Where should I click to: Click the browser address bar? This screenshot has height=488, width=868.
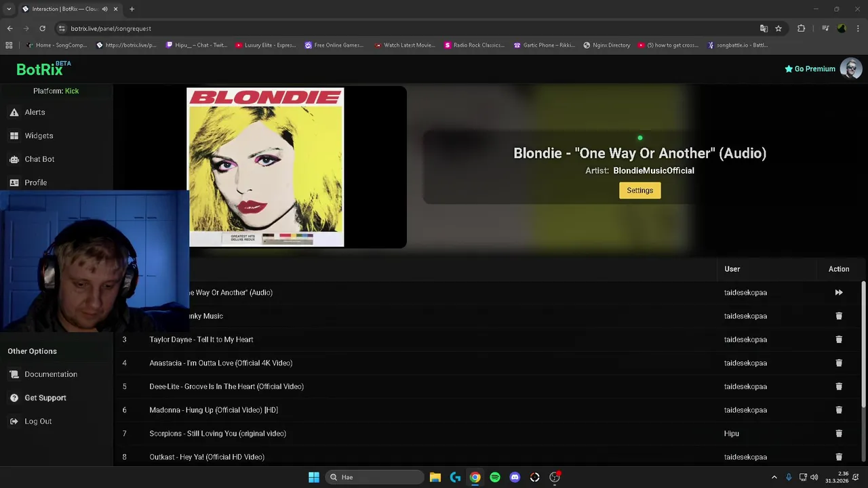coord(407,28)
